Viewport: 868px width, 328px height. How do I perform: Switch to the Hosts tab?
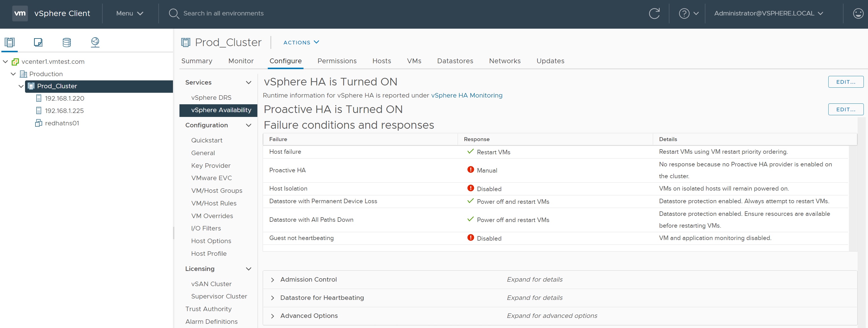point(381,61)
